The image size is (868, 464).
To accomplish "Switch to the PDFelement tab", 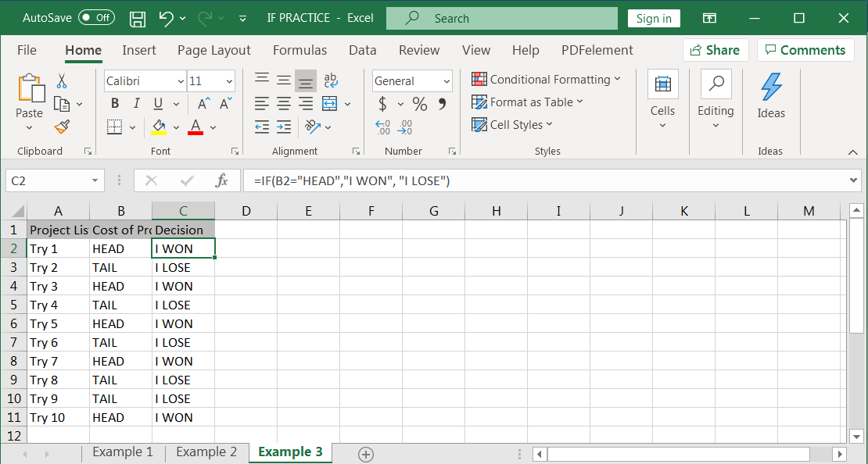I will pyautogui.click(x=597, y=50).
